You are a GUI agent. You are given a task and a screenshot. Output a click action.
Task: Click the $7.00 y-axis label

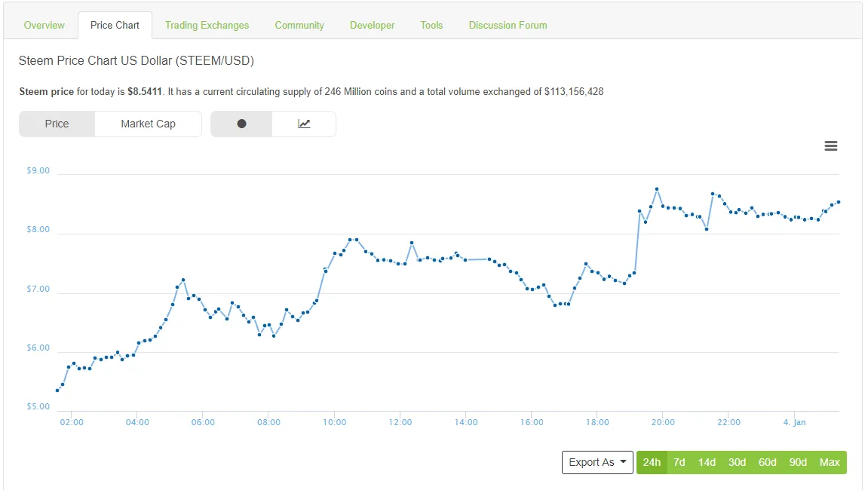click(38, 289)
